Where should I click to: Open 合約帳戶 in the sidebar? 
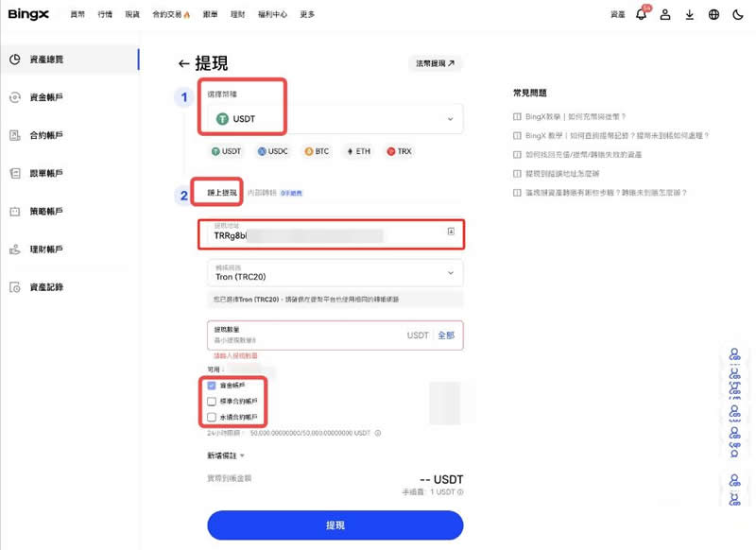tap(45, 135)
